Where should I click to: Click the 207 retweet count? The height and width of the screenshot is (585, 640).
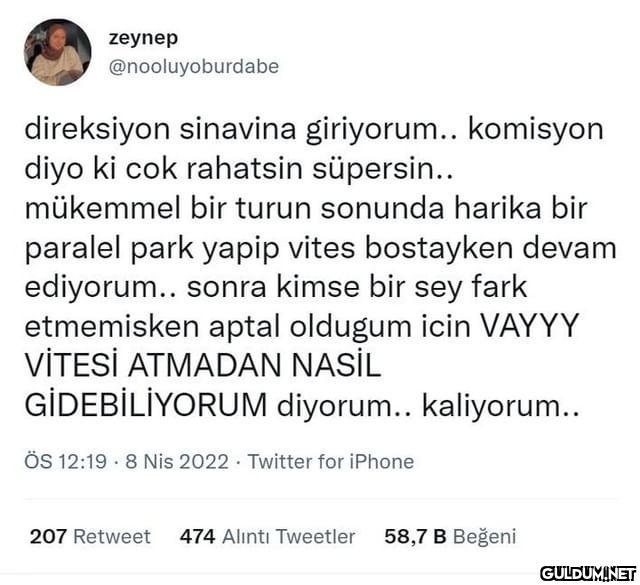(48, 536)
